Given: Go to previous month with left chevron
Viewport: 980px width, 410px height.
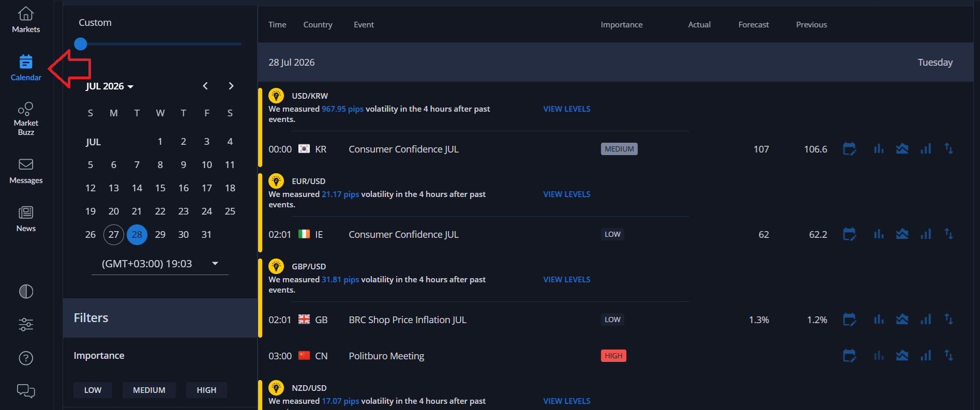Looking at the screenshot, I should pos(205,86).
